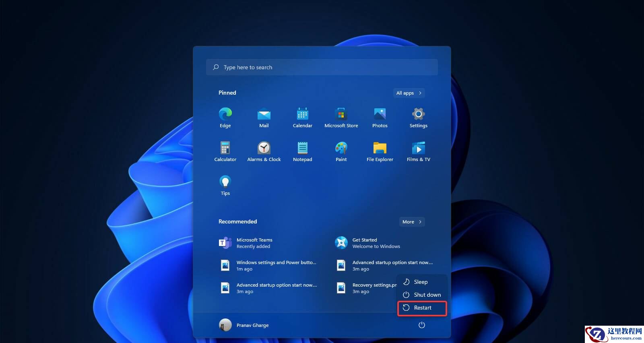
Task: Launch the Photos app
Action: 380,118
